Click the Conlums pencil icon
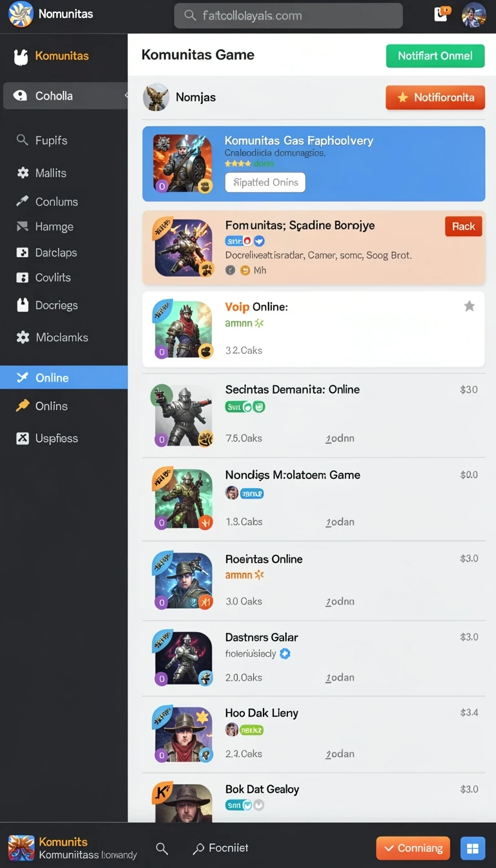 (x=23, y=201)
